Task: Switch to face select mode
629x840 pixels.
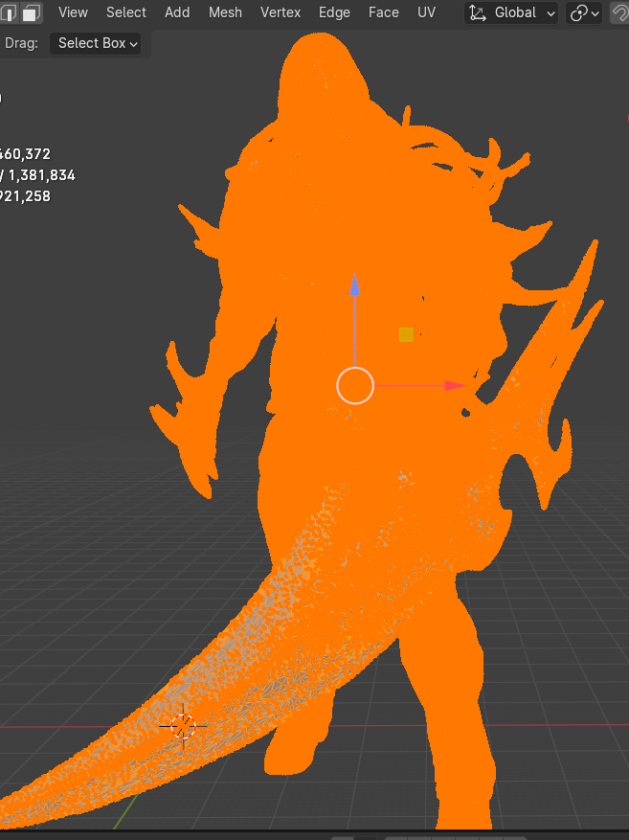Action: coord(32,12)
